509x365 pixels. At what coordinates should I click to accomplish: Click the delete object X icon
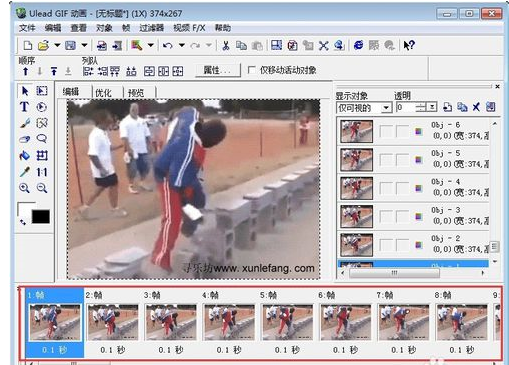tap(476, 107)
